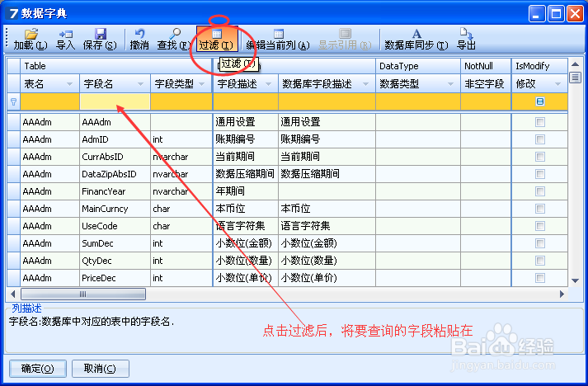Click 数据库同步(T) toolbar icon
The image size is (588, 386).
[416, 34]
